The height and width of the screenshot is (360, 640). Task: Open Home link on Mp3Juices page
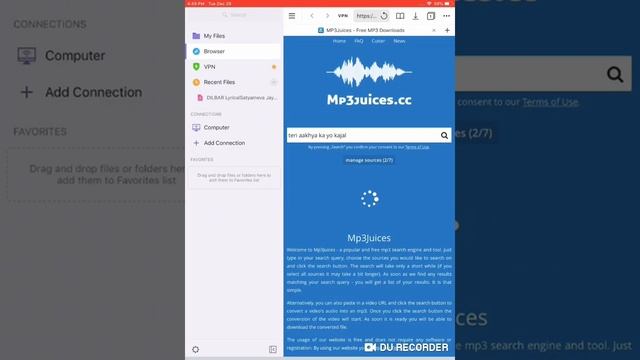(339, 41)
